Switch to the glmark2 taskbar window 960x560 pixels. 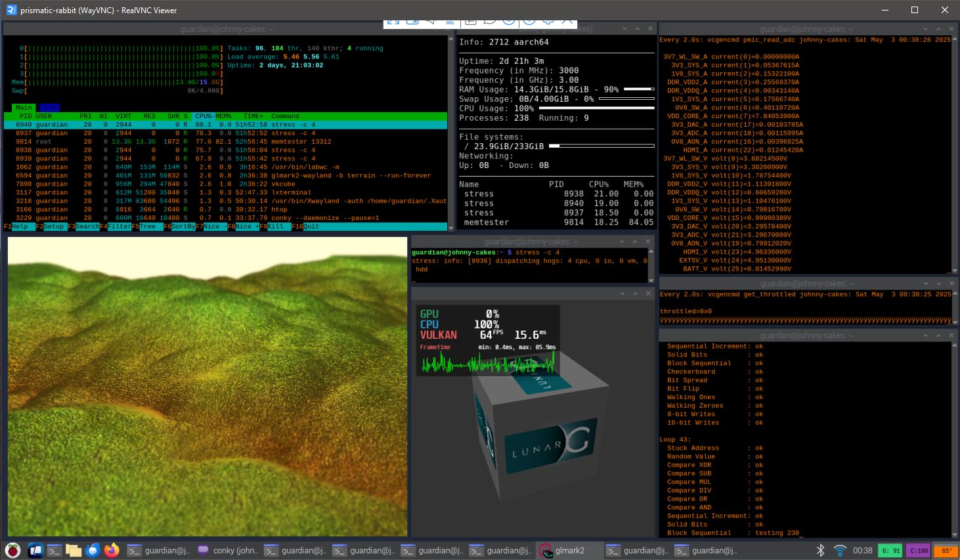[569, 550]
